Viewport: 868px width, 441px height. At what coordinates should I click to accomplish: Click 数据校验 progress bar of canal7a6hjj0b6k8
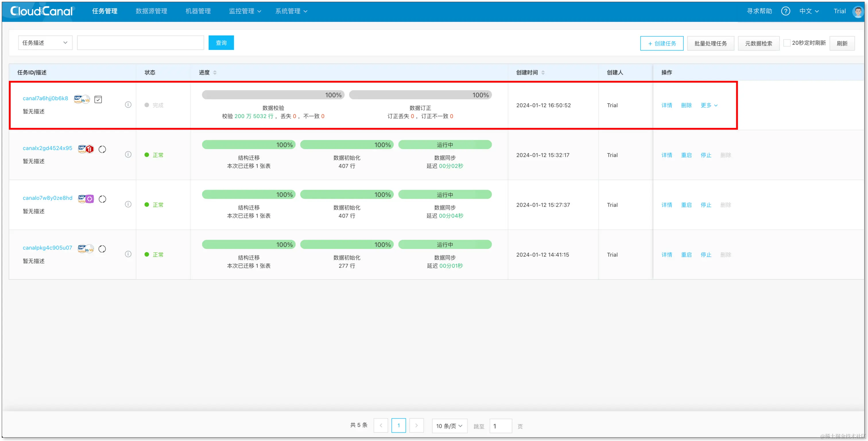point(273,95)
